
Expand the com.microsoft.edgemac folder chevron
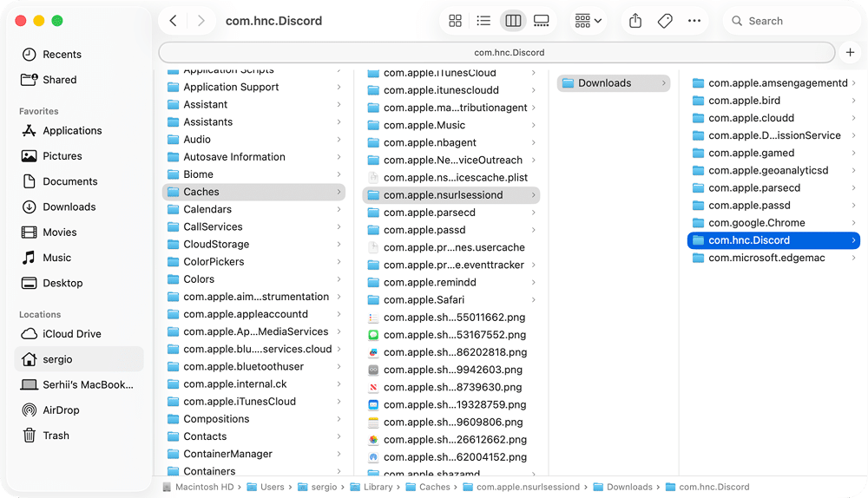(853, 258)
